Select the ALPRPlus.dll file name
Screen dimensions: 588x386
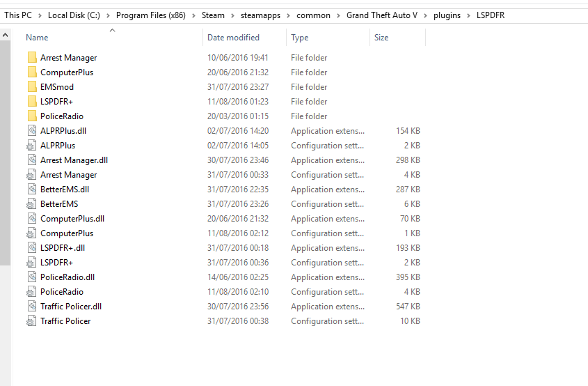pos(63,131)
